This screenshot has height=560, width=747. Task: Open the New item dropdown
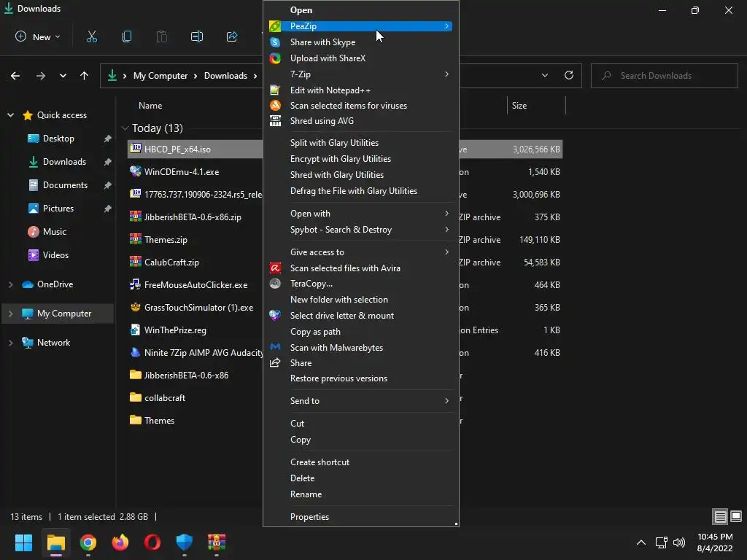click(x=38, y=36)
